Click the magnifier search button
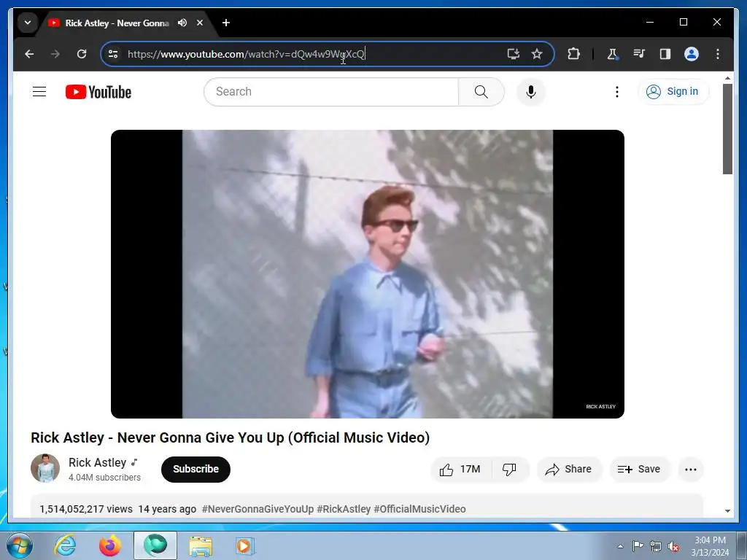The height and width of the screenshot is (560, 747). tap(481, 91)
